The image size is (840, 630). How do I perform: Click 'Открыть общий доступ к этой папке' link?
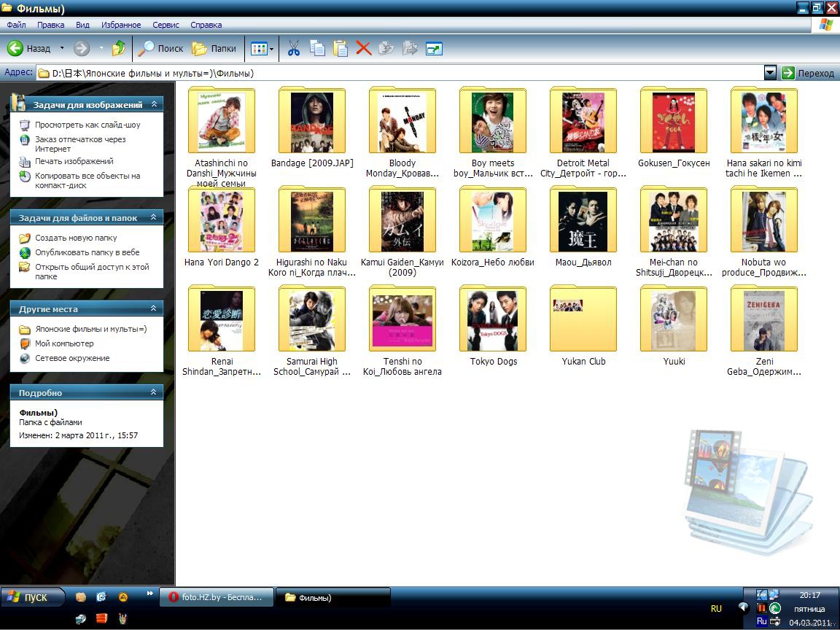(92, 271)
